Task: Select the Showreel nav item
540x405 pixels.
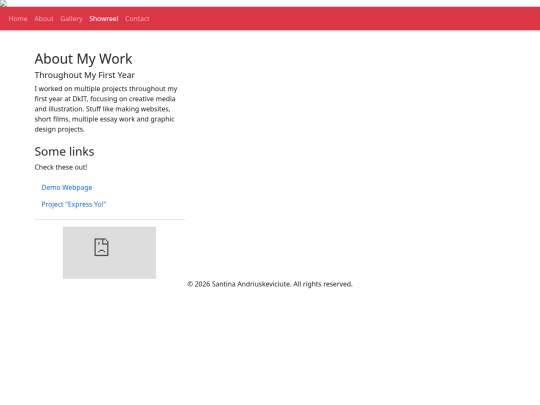Action: (104, 19)
